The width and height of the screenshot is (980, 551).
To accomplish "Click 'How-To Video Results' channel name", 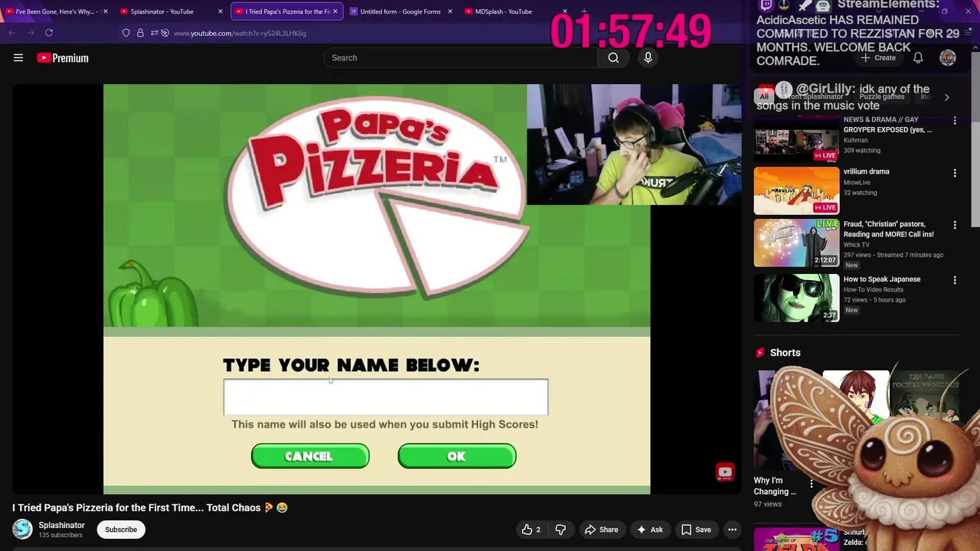I will pos(874,289).
